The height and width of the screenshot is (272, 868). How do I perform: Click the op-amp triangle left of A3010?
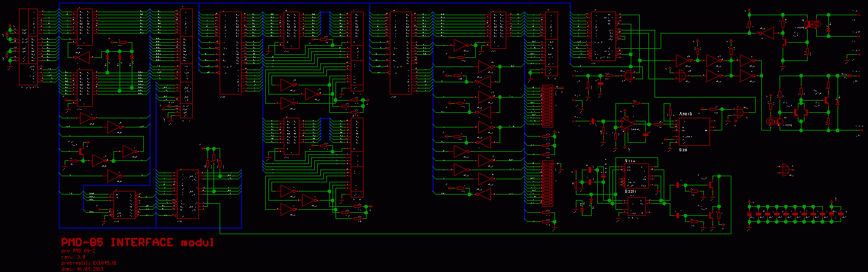[626, 123]
